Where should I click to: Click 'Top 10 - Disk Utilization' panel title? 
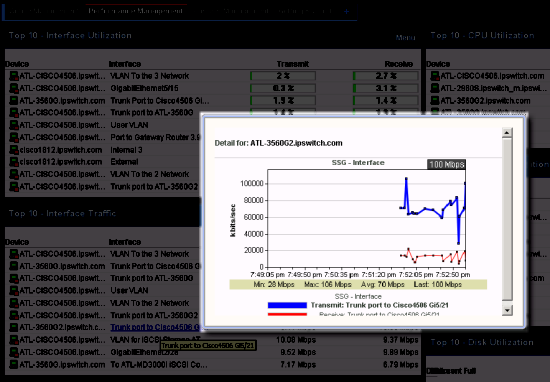482,342
